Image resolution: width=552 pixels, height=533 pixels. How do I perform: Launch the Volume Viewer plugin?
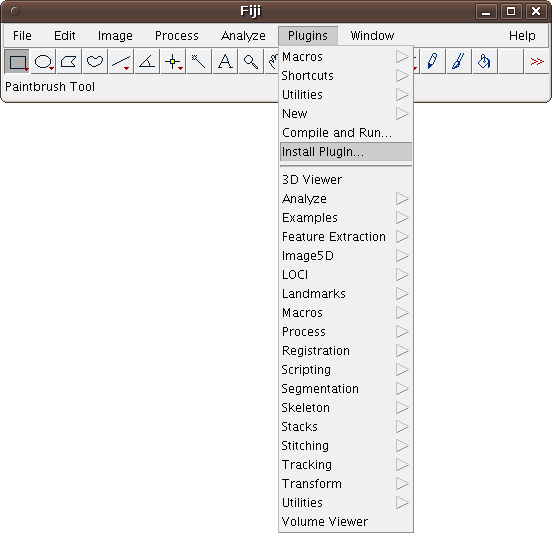coord(346,522)
